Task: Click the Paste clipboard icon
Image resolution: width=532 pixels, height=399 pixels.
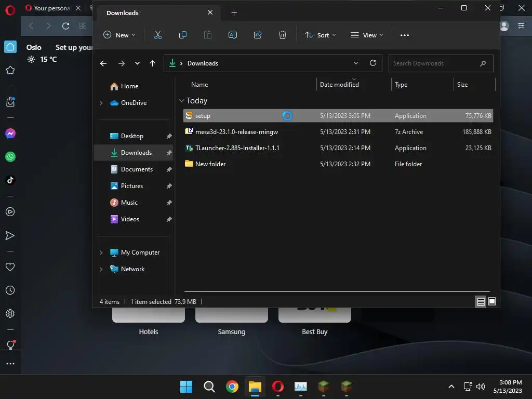Action: 208,35
